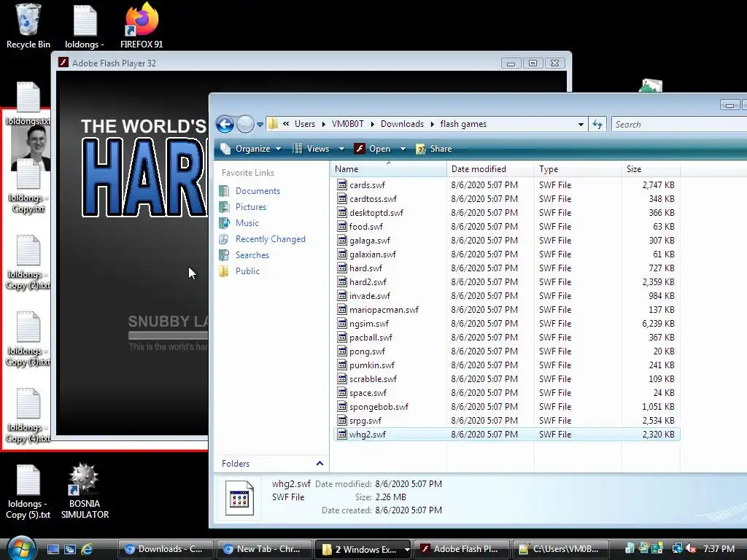Select the food.swf file icon
The width and height of the screenshot is (747, 560).
tap(341, 226)
